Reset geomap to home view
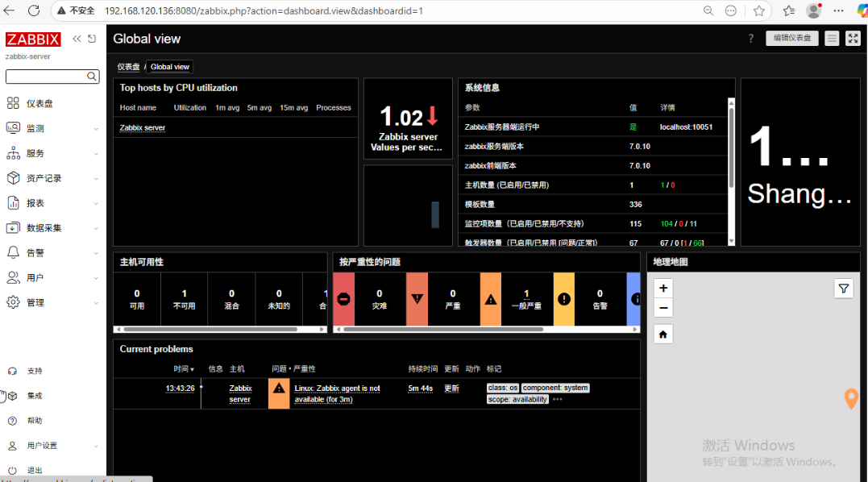Screen dimensions: 868x482 pyautogui.click(x=662, y=334)
